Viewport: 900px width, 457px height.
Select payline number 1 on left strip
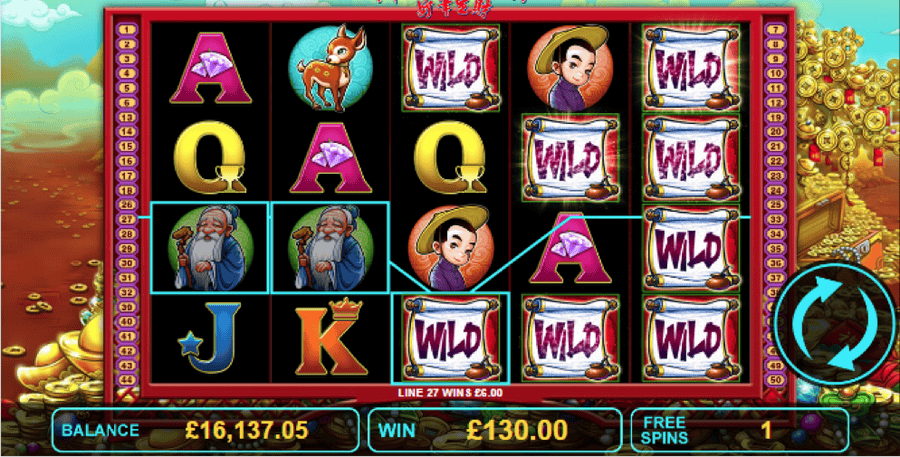tap(127, 29)
